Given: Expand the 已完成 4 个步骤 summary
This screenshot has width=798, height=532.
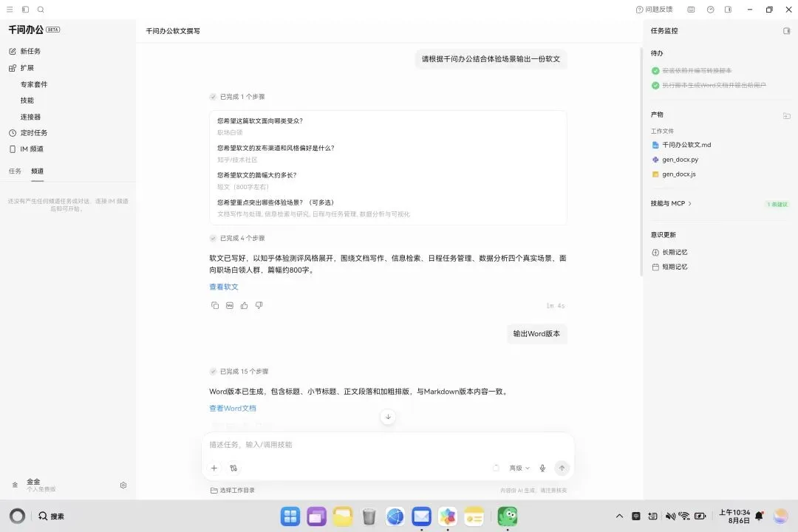Looking at the screenshot, I should pos(237,238).
